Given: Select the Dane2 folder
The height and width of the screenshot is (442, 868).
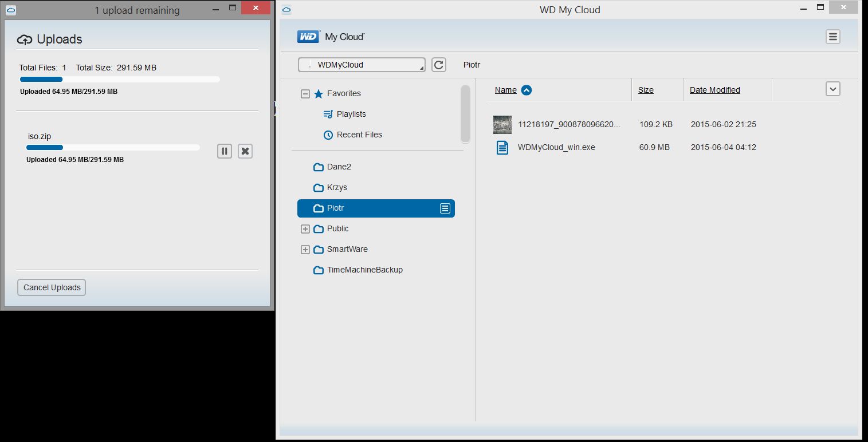Looking at the screenshot, I should coord(339,167).
